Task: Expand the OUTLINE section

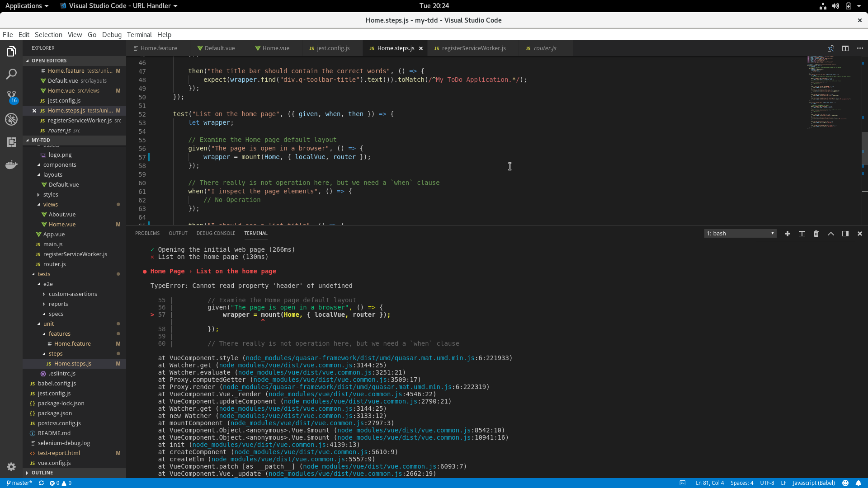Action: click(x=42, y=473)
